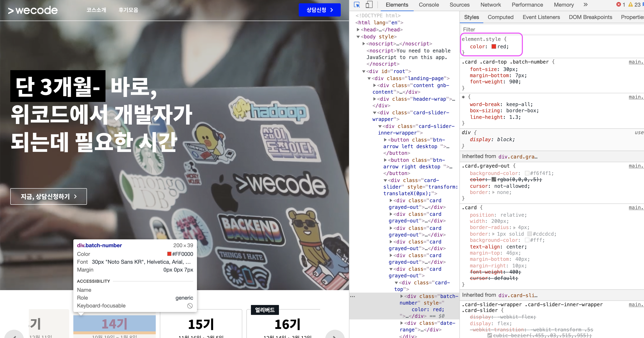Click the 지금, 상담신청하기 button

point(48,196)
